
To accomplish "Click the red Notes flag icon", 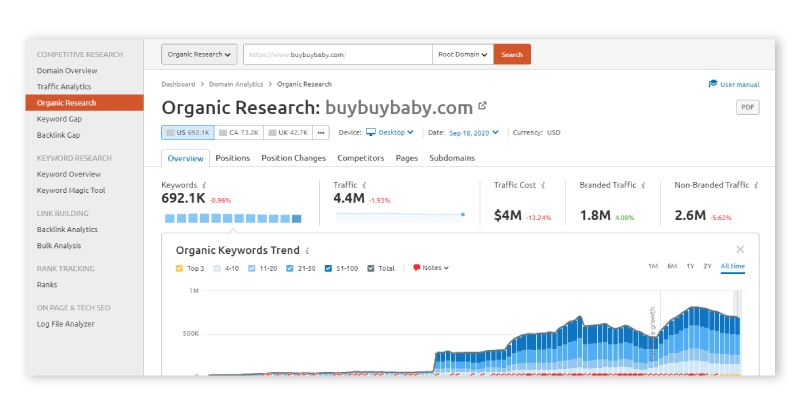I will [x=416, y=267].
